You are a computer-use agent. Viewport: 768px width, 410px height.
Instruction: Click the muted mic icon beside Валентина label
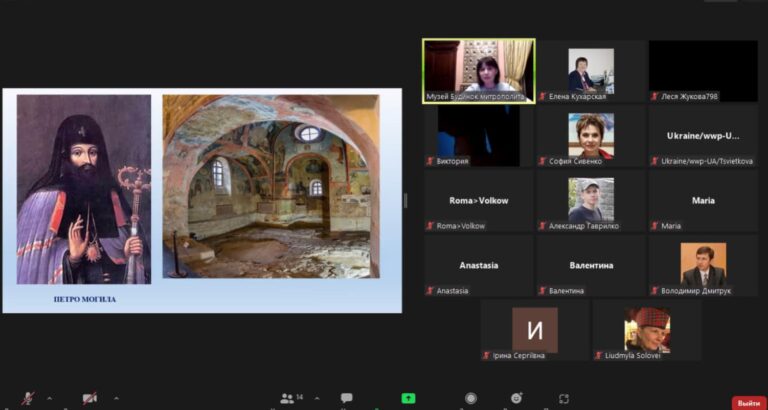click(542, 290)
